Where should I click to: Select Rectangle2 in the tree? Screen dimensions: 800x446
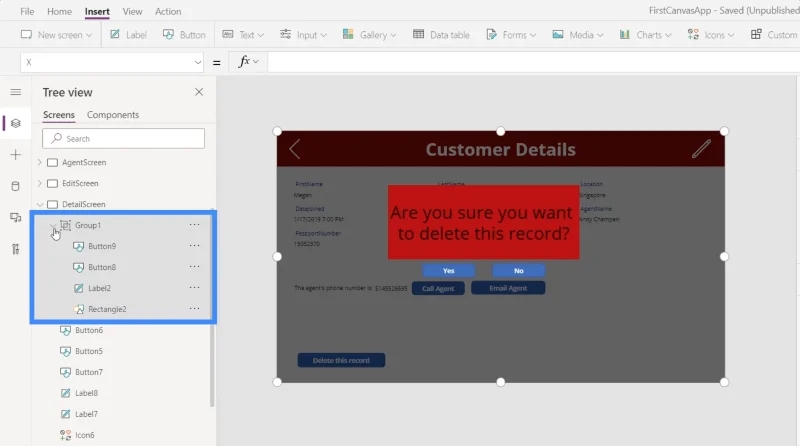(107, 309)
